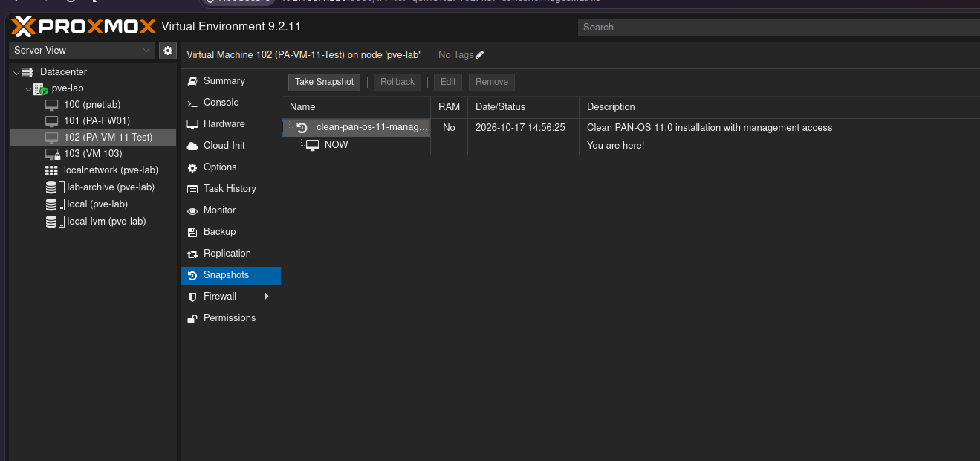Click the 'You are here!' description
Viewport: 980px width, 461px height.
[615, 146]
